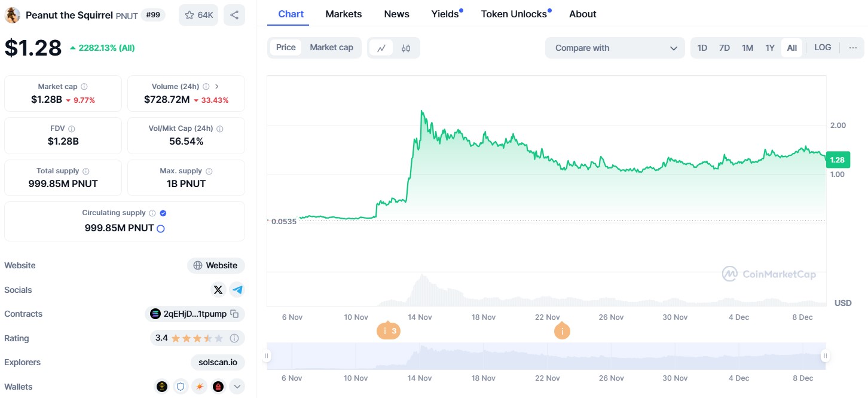This screenshot has height=398, width=868.
Task: Click the Circulating supply info icon
Action: [152, 213]
